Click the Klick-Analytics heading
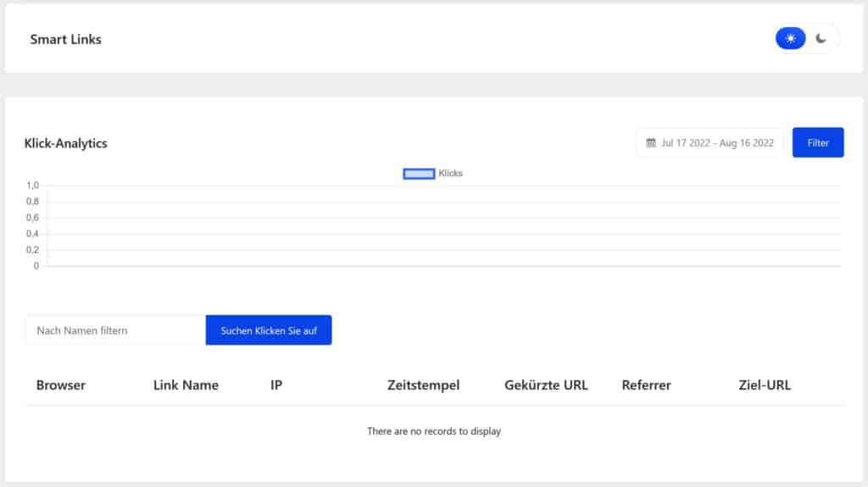Viewport: 868px width, 487px height. point(66,143)
